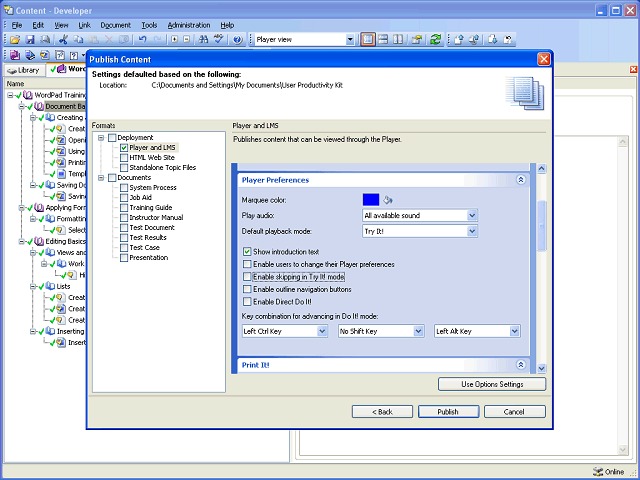Check the Documents format group checkbox
This screenshot has width=640, height=480.
point(112,178)
